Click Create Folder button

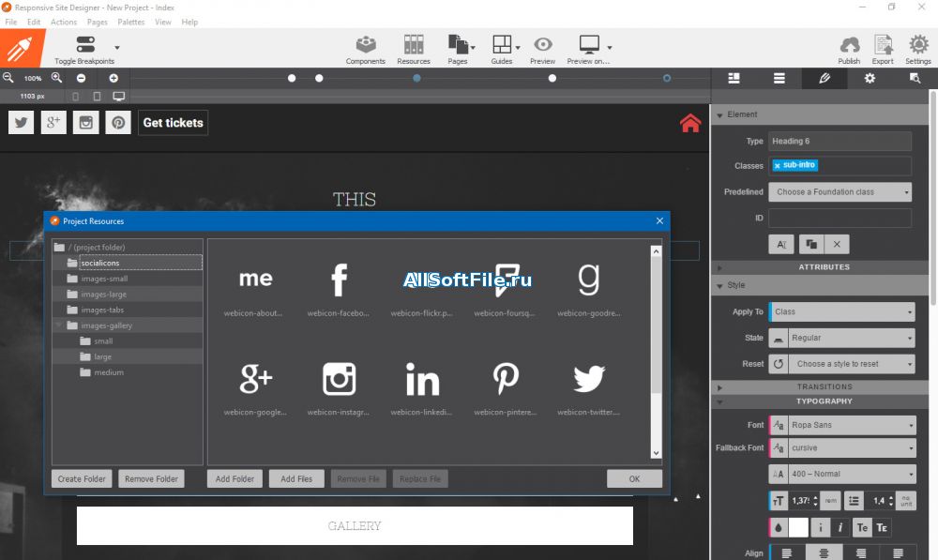coord(82,478)
